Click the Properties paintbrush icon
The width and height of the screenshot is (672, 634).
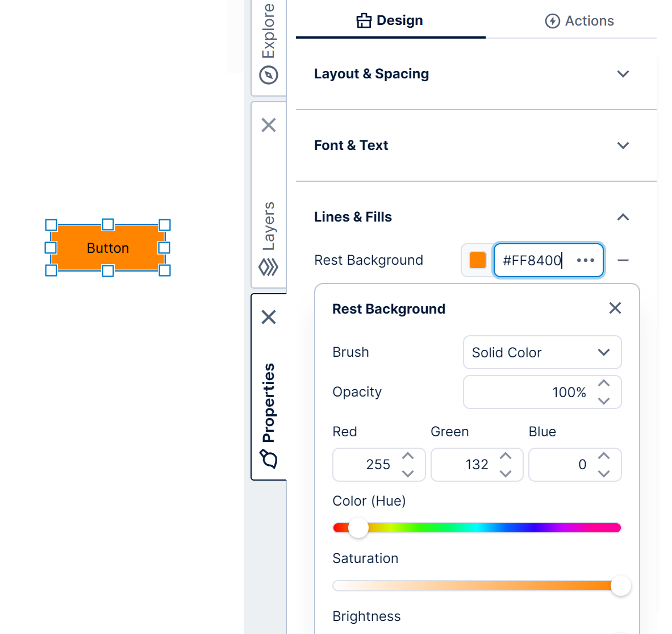269,458
